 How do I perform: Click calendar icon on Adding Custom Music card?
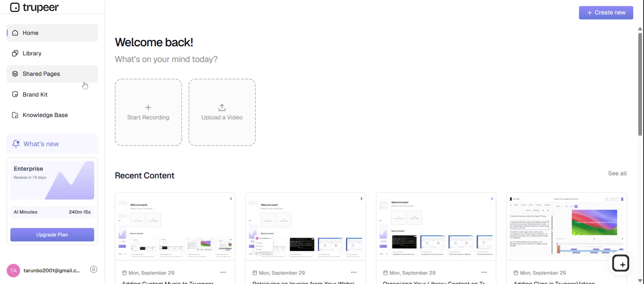point(124,273)
